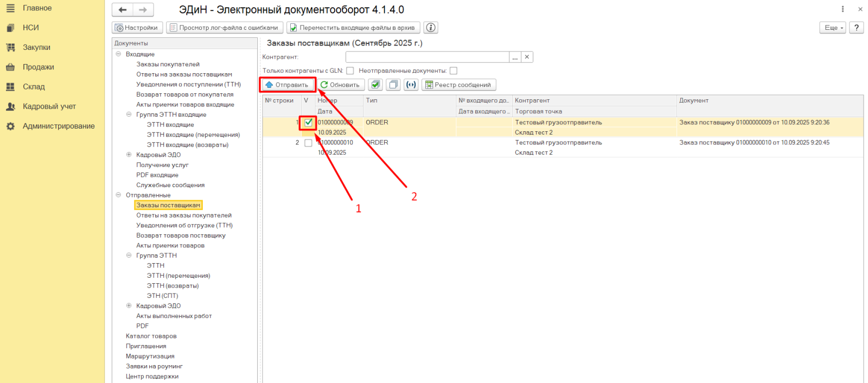Open the Закупки menu section
This screenshot has height=383, width=868.
coord(36,47)
